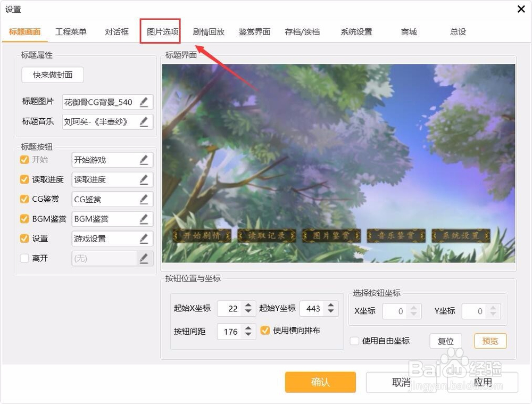Uncheck the 读取进度 checkbox
532x404 pixels.
pos(24,179)
